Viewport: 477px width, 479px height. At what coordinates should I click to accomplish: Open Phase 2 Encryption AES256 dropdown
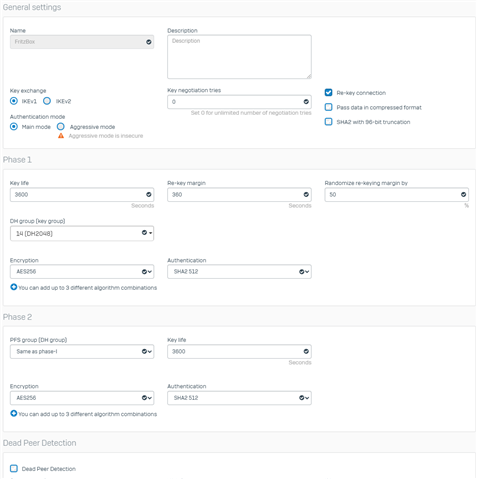(x=82, y=398)
